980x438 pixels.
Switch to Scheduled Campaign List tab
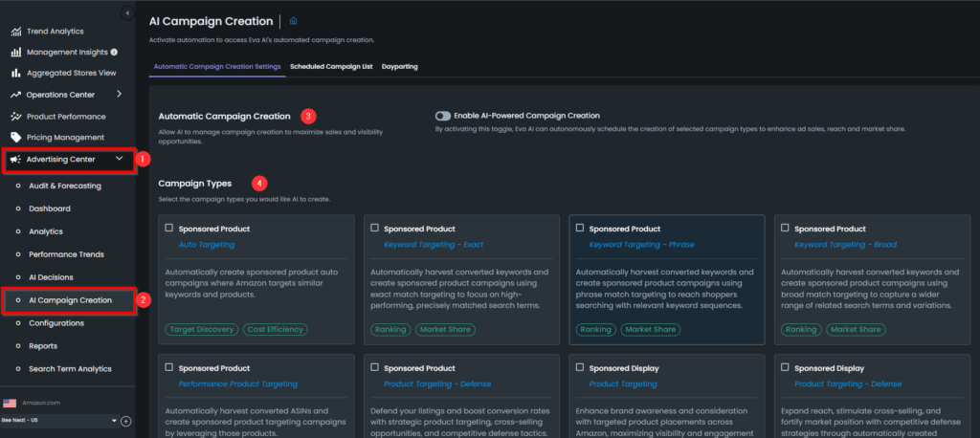[331, 66]
